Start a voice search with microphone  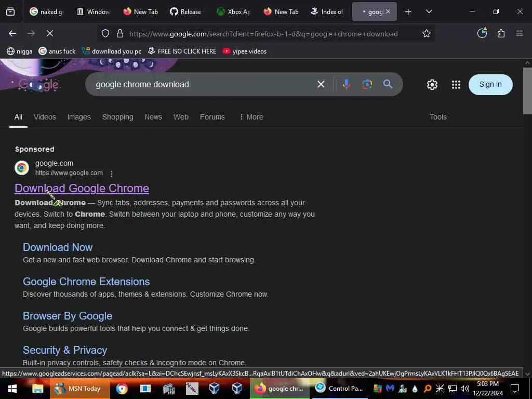point(347,84)
